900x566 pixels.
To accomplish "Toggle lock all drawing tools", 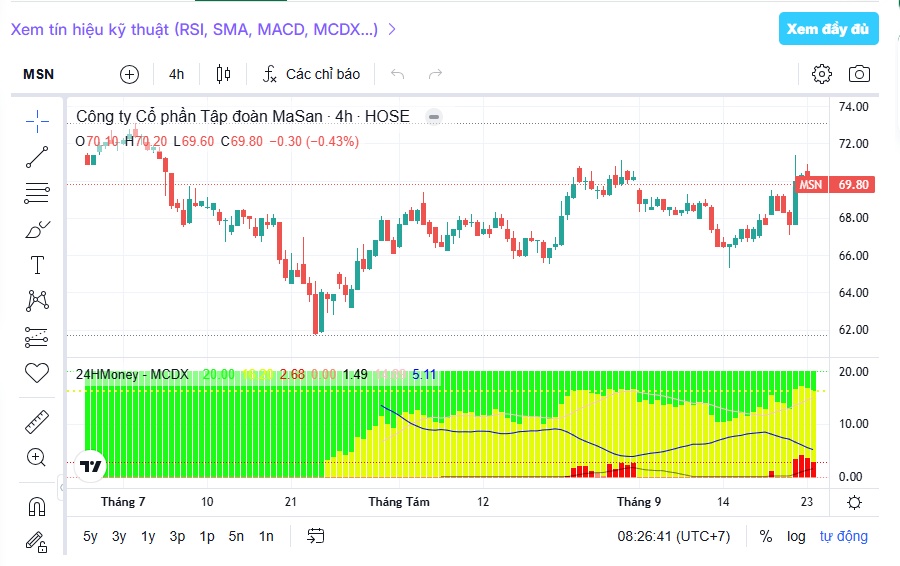I will pyautogui.click(x=36, y=542).
